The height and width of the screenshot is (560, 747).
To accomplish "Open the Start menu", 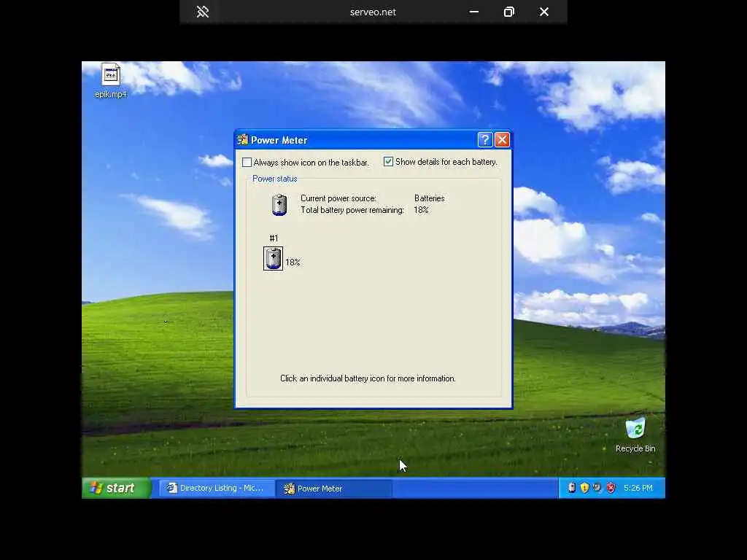I will [x=116, y=488].
